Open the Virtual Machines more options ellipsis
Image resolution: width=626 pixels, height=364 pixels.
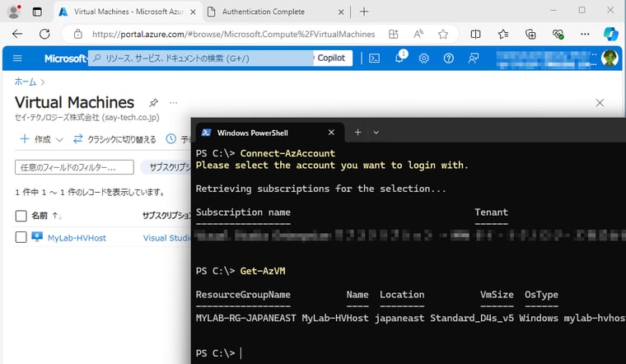pyautogui.click(x=173, y=103)
